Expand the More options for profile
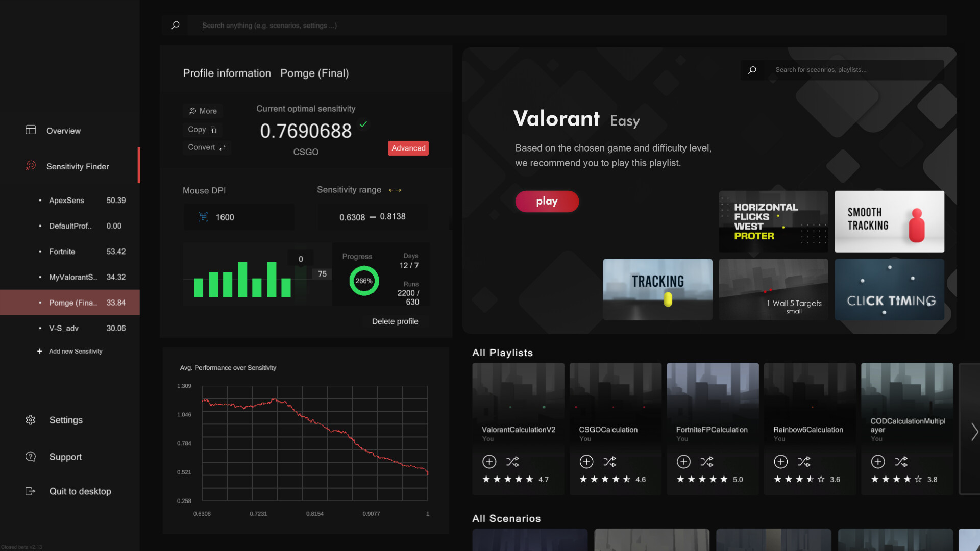980x551 pixels. coord(203,111)
